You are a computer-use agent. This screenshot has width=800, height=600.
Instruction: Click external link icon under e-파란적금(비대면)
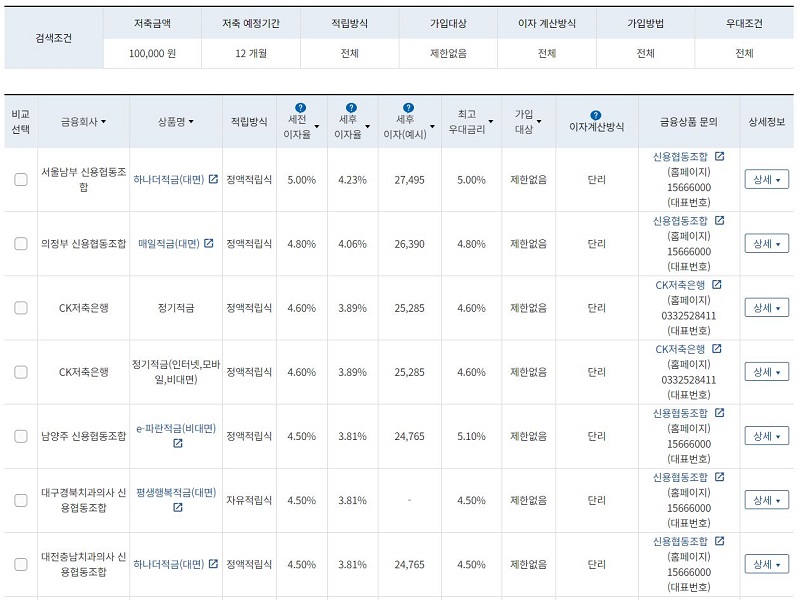click(178, 443)
